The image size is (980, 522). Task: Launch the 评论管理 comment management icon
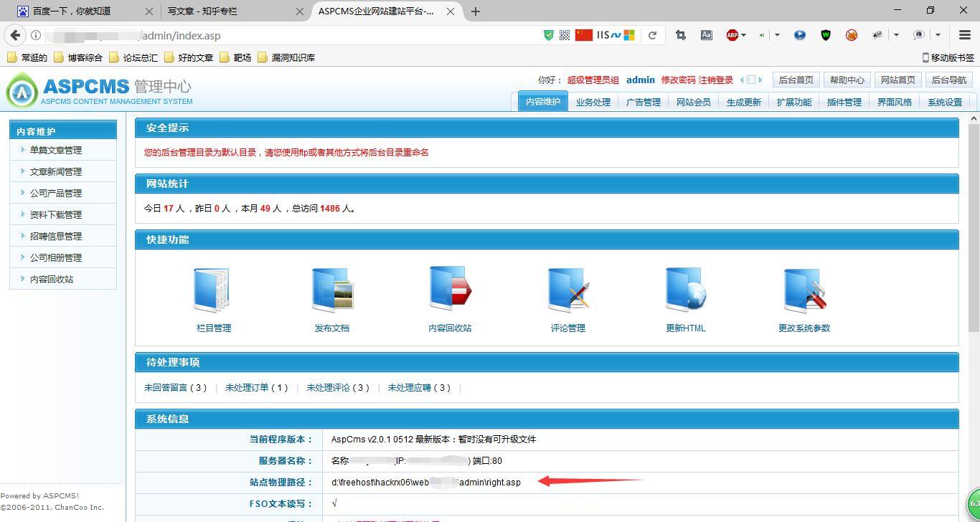(568, 290)
